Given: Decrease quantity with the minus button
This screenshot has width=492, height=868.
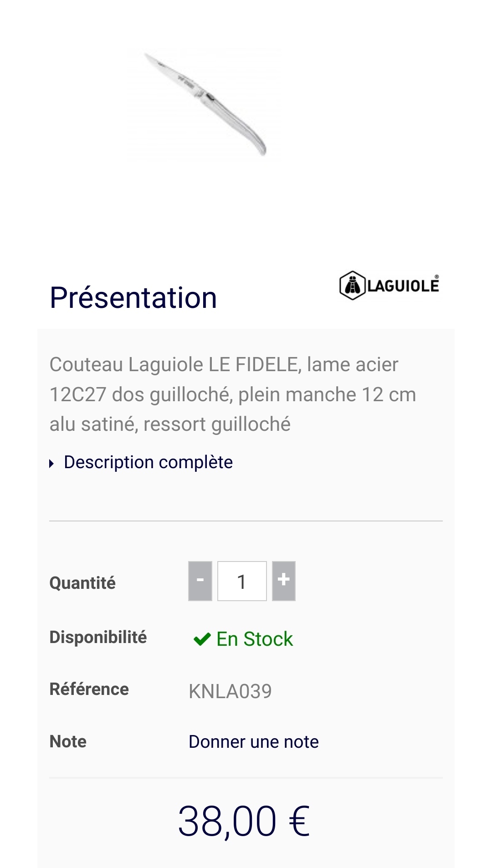Looking at the screenshot, I should tap(200, 581).
